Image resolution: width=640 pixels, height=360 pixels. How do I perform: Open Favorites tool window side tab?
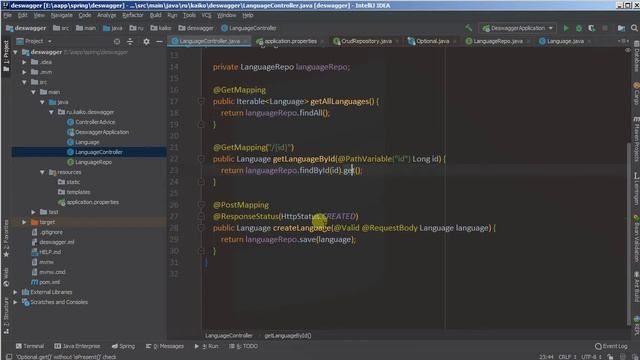6,238
